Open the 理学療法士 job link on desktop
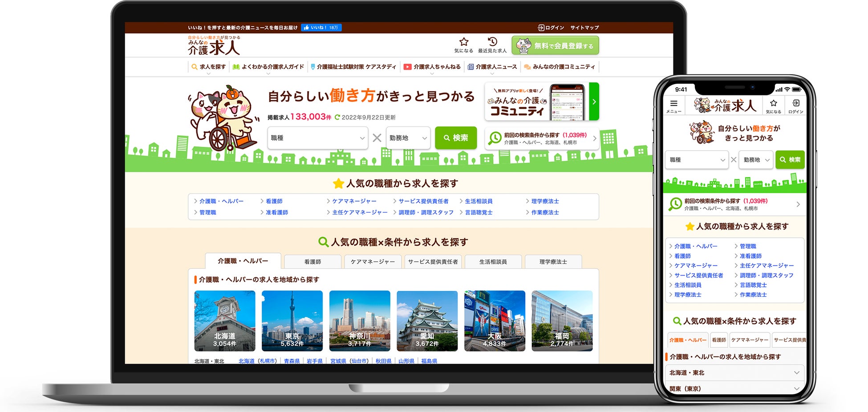 (x=545, y=201)
